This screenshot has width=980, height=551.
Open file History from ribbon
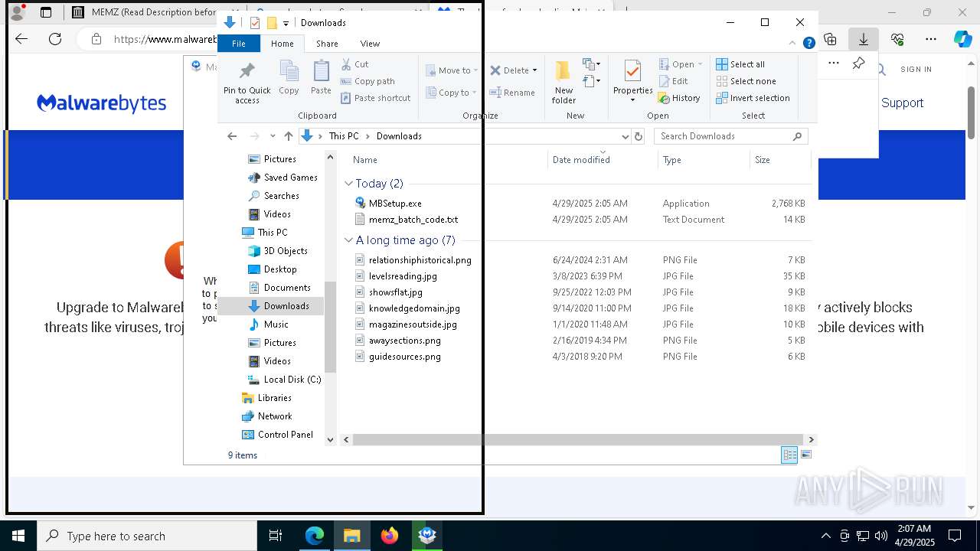click(x=679, y=98)
